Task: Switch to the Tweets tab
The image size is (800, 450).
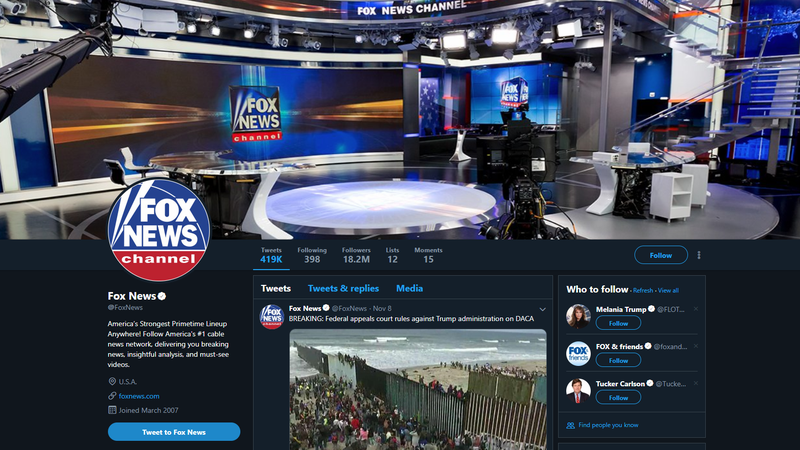Action: pos(276,288)
